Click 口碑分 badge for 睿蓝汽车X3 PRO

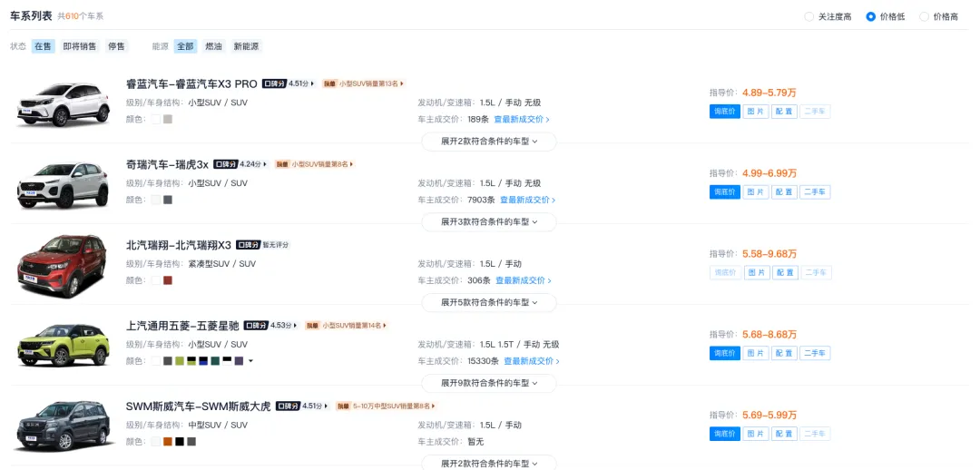(274, 83)
